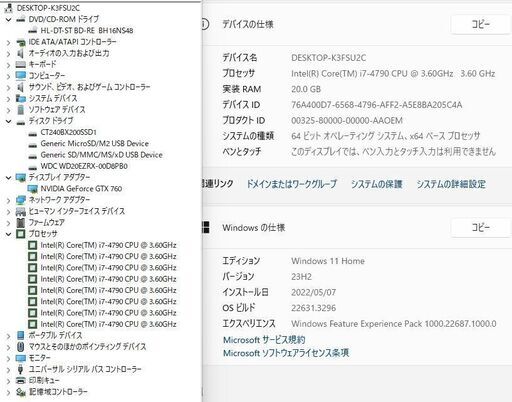Click the サウンド、ビデオ、およびゲーム コントローラー icon
512x402 pixels.
(x=21, y=87)
